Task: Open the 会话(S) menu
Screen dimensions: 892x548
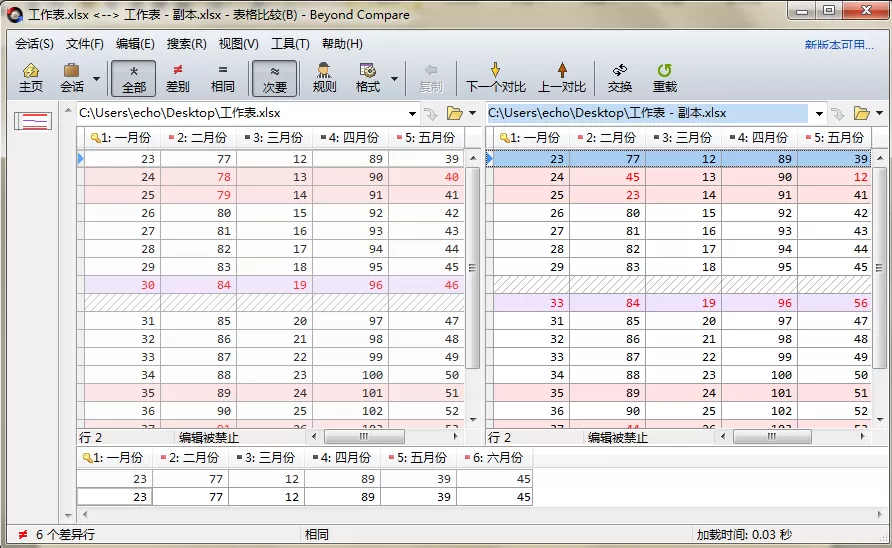Action: pos(34,44)
